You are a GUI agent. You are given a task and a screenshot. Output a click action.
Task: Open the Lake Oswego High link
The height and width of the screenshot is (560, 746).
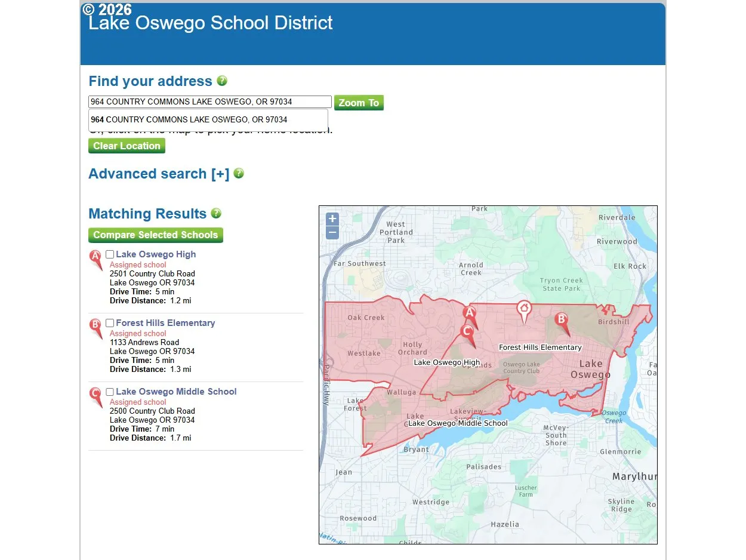(x=156, y=254)
